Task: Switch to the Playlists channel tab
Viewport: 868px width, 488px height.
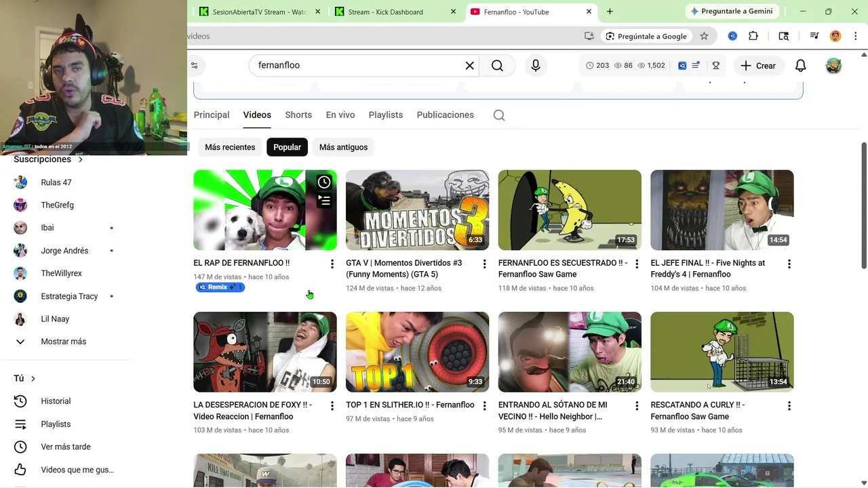Action: (x=386, y=115)
